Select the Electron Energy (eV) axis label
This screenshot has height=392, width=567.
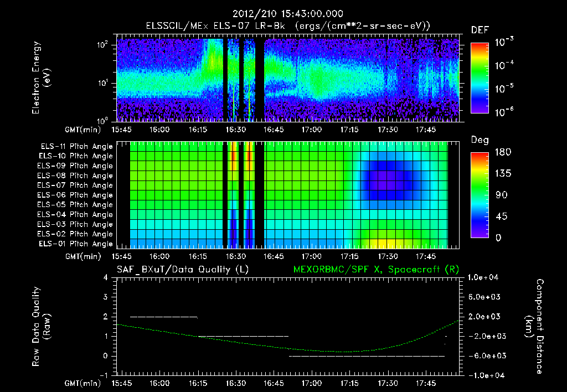[x=40, y=78]
